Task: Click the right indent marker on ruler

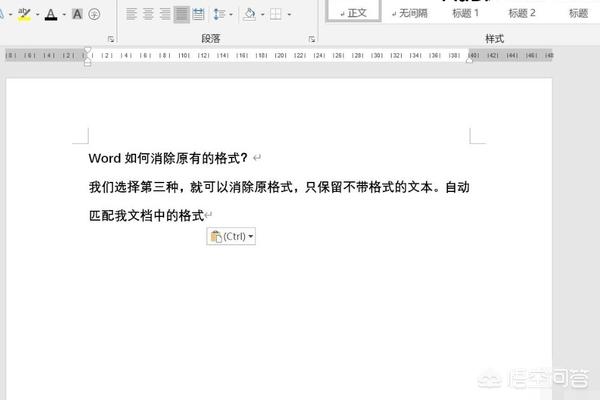Action: point(469,60)
